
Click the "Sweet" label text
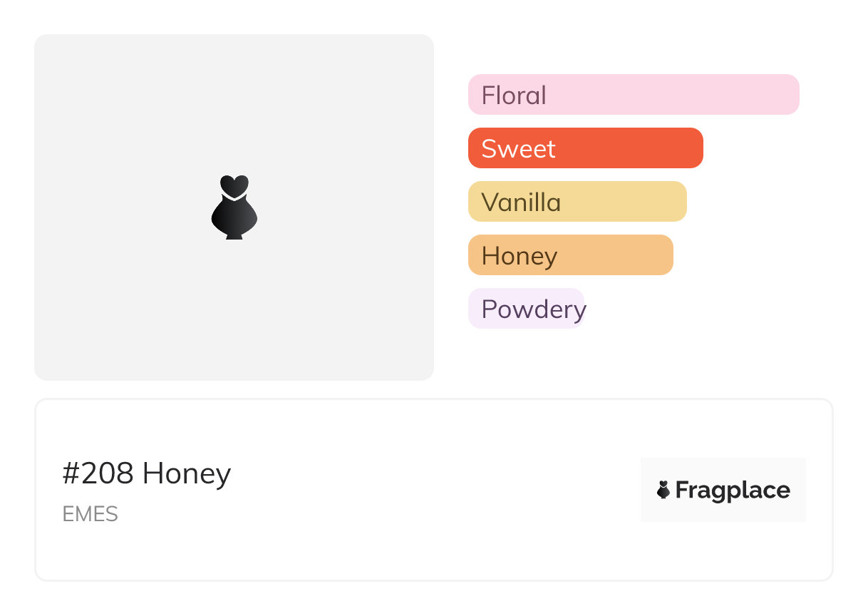pos(518,149)
